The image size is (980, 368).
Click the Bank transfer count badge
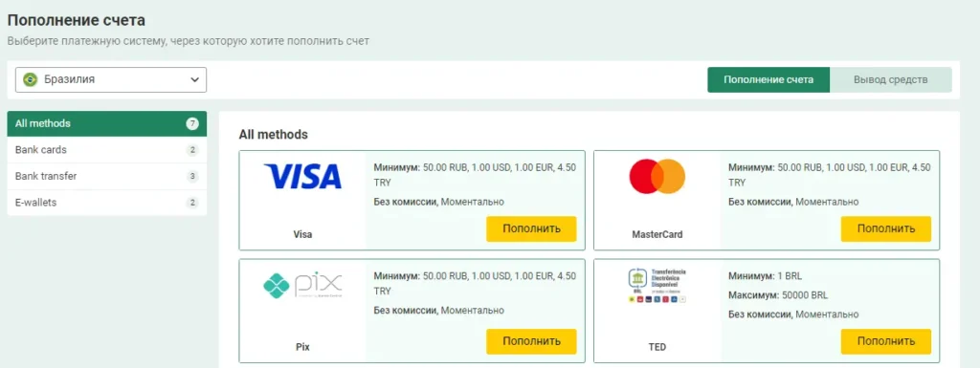coord(191,177)
